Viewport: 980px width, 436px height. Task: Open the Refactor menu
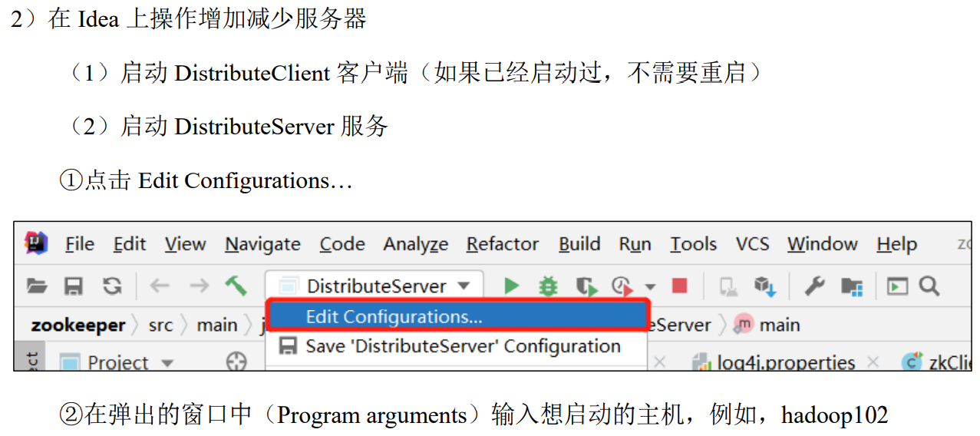[x=503, y=244]
